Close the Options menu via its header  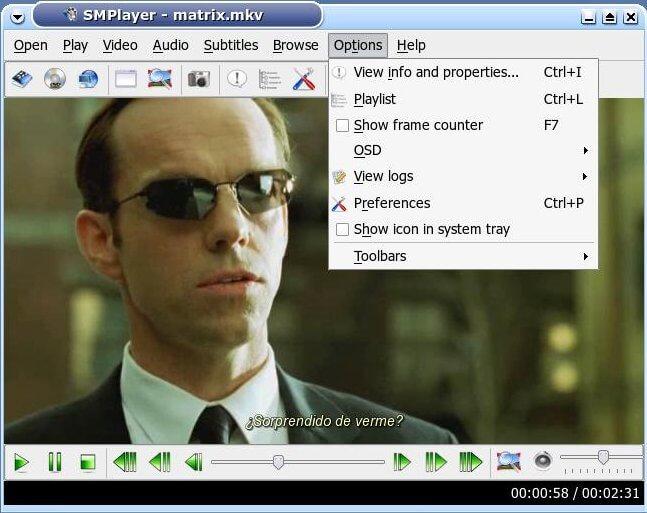point(358,45)
